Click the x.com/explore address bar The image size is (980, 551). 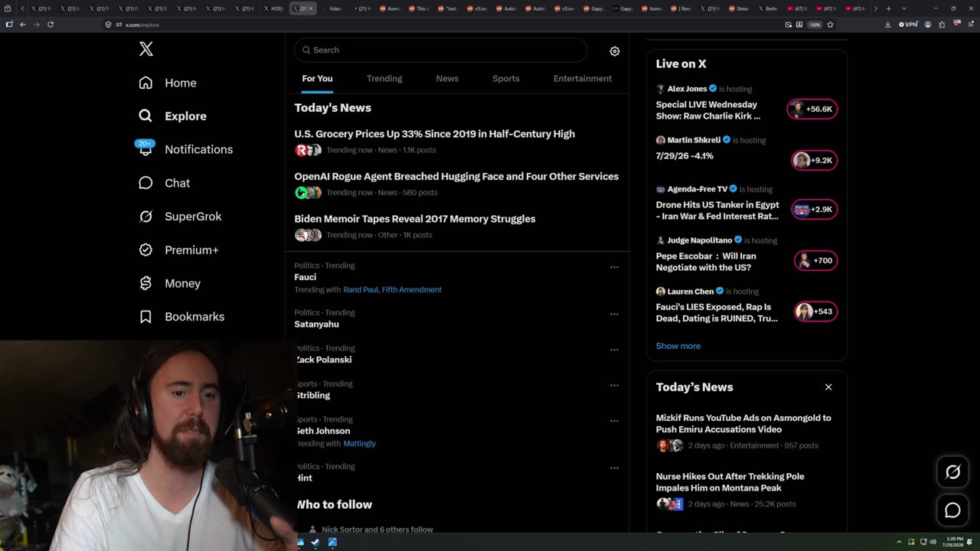click(x=444, y=24)
